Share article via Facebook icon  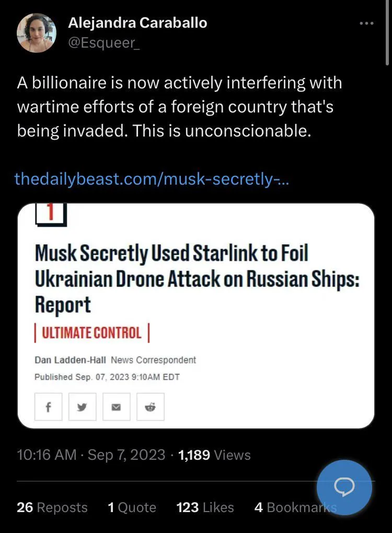pyautogui.click(x=48, y=407)
